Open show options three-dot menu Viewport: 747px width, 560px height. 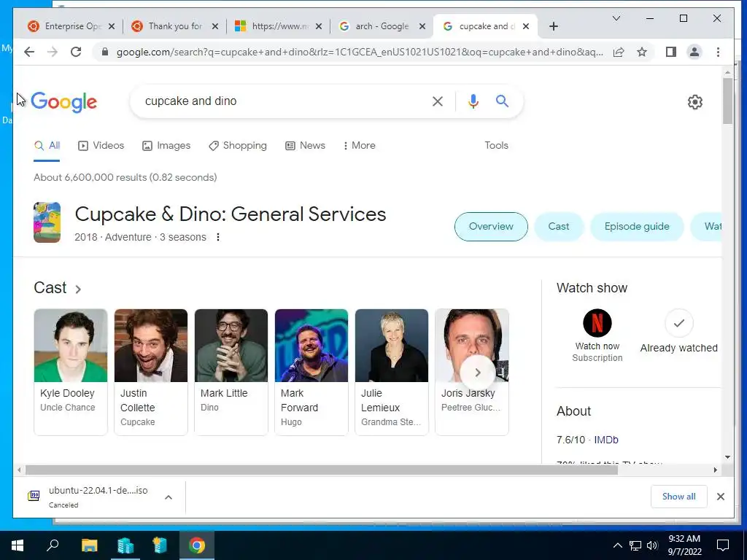217,237
